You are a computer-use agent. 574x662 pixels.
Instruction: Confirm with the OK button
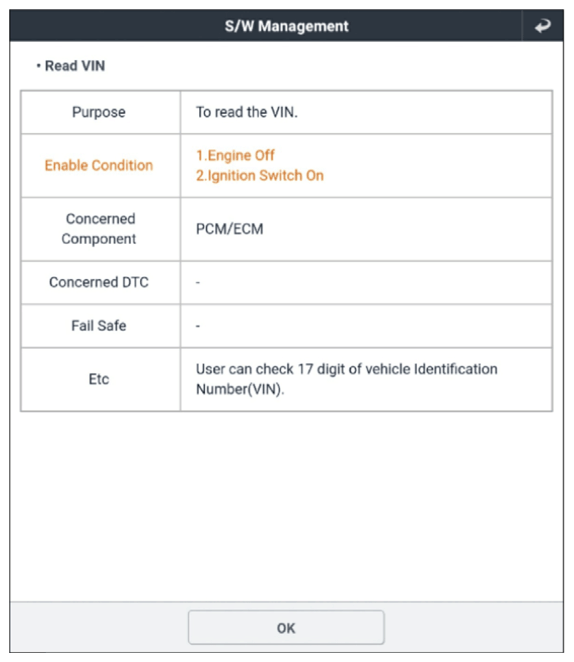click(x=286, y=627)
